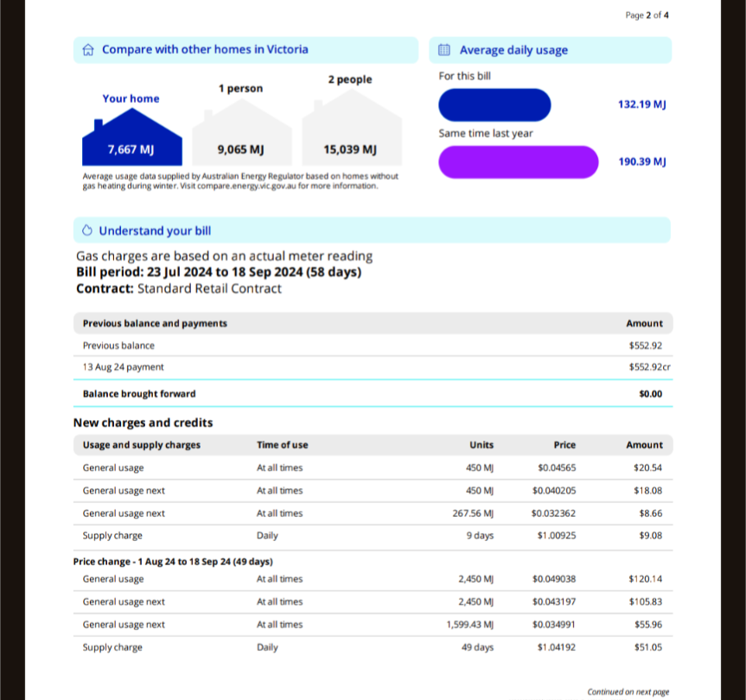Image resolution: width=746 pixels, height=700 pixels.
Task: Click the Continued on next page text
Action: coord(628,691)
